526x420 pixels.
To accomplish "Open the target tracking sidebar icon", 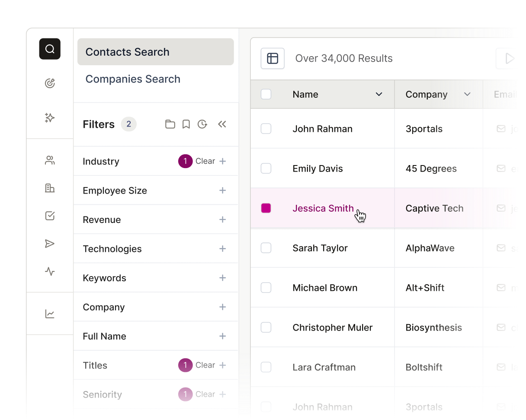I will point(50,83).
